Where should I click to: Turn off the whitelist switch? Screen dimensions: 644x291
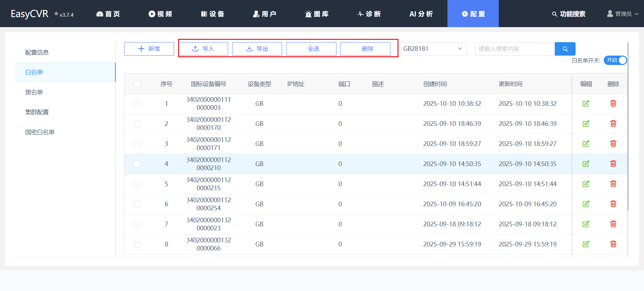tap(615, 60)
